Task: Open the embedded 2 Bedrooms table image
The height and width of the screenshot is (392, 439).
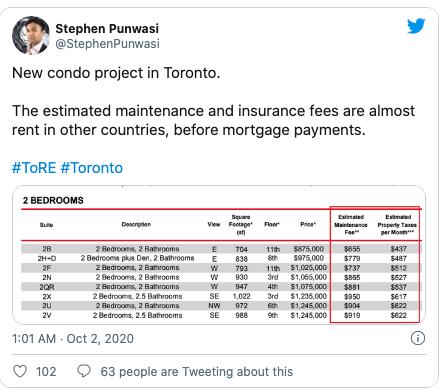Action: click(x=219, y=255)
